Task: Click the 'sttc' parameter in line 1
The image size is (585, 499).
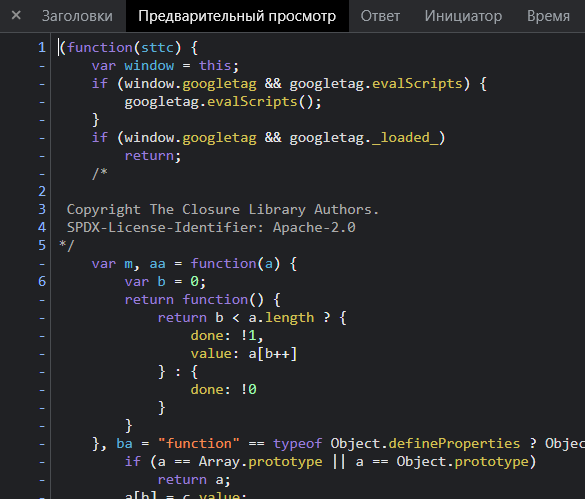Action: 157,48
